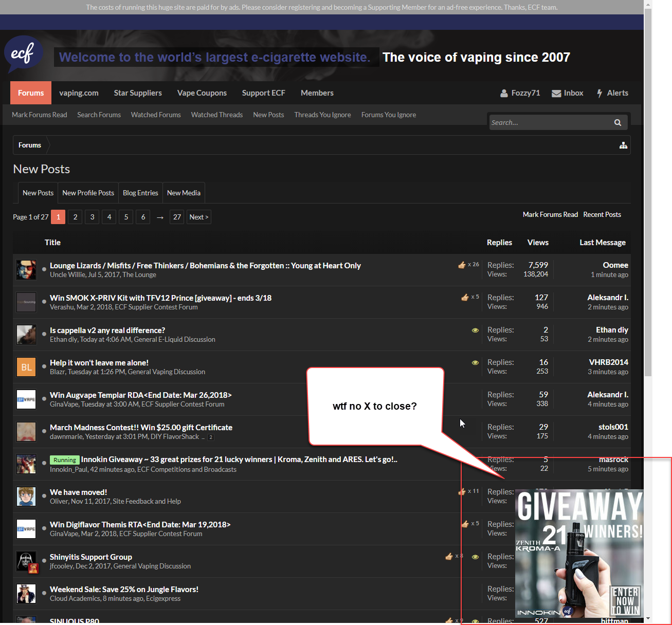Image resolution: width=672 pixels, height=625 pixels.
Task: Click Search Forums link
Action: point(99,115)
